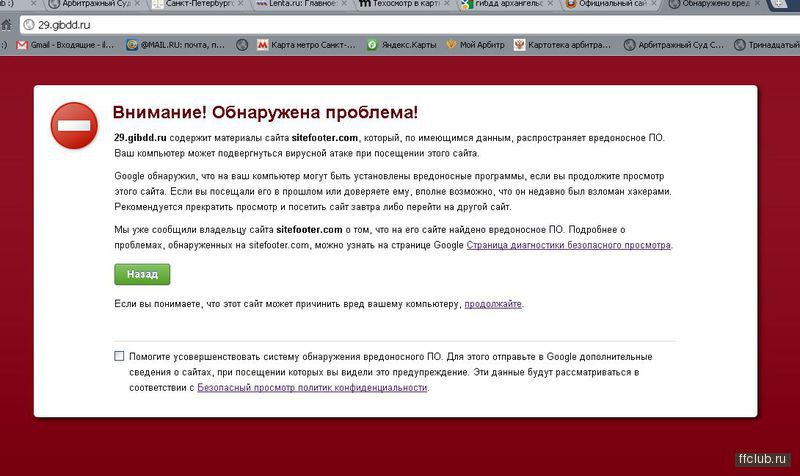Viewport: 800px width, 476px height.
Task: Enable the Помогите усовершенствовать систему checkbox
Action: pos(119,356)
